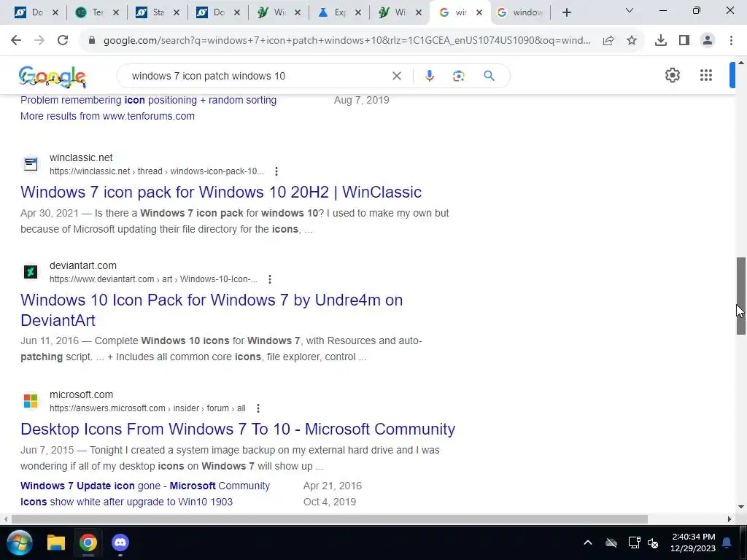View site information lock icon

coord(92,41)
